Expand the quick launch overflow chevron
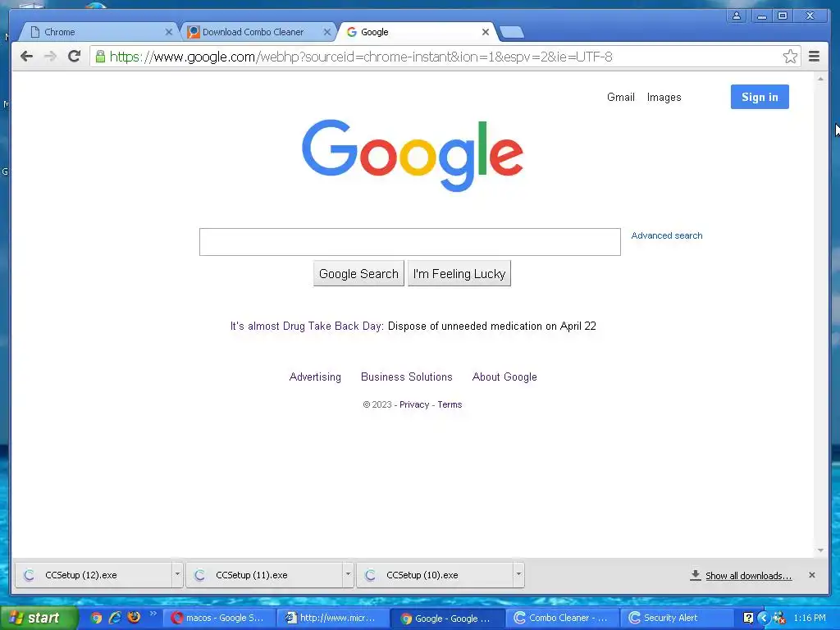The width and height of the screenshot is (840, 630). [x=153, y=614]
